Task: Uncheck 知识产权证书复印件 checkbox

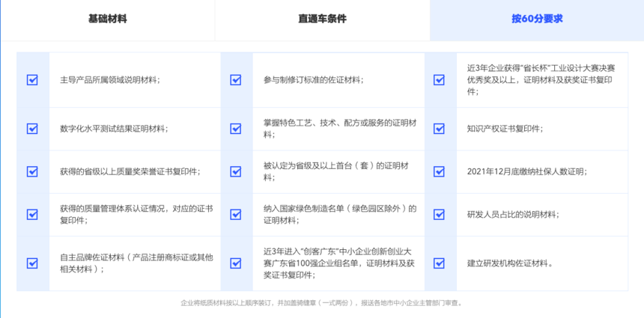Action: (x=440, y=128)
